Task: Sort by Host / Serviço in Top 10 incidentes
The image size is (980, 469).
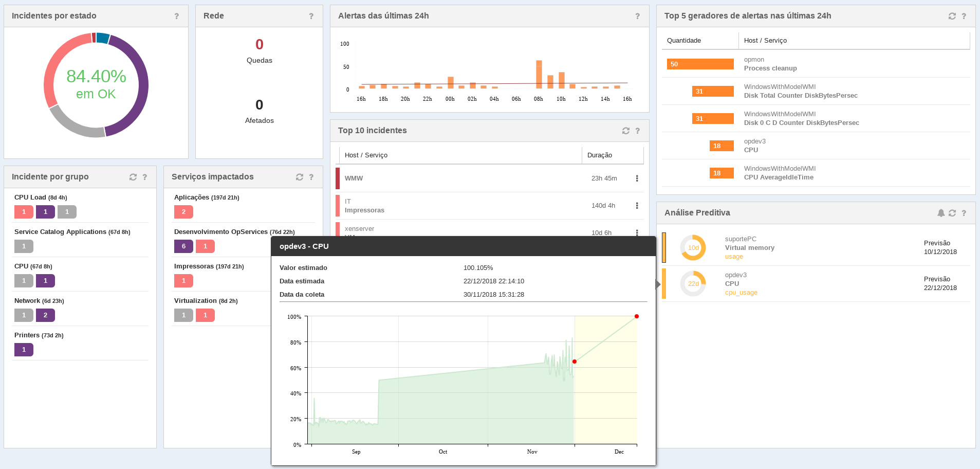Action: tap(366, 155)
